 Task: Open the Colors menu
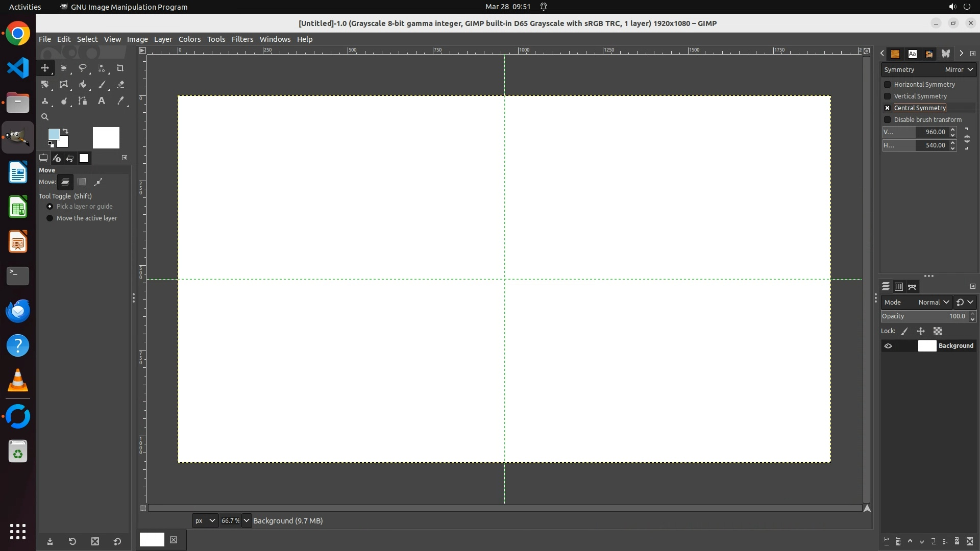click(x=189, y=39)
